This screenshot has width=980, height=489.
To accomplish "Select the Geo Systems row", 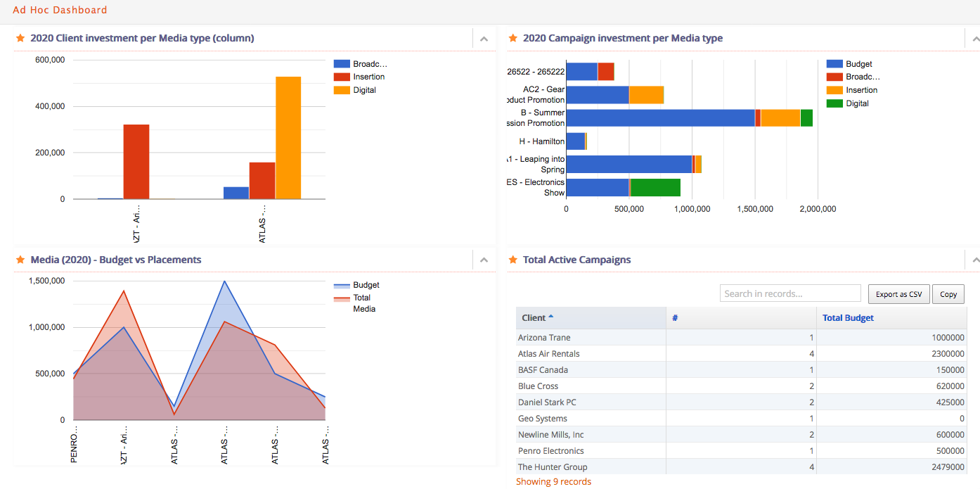I will [741, 419].
